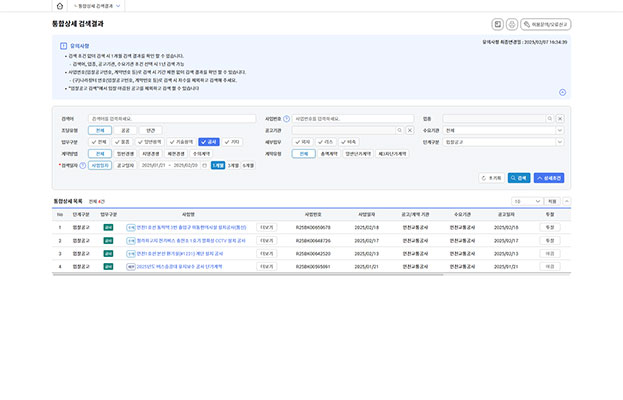Click the calendar icon in the date range
The image size is (623, 400).
[x=205, y=165]
